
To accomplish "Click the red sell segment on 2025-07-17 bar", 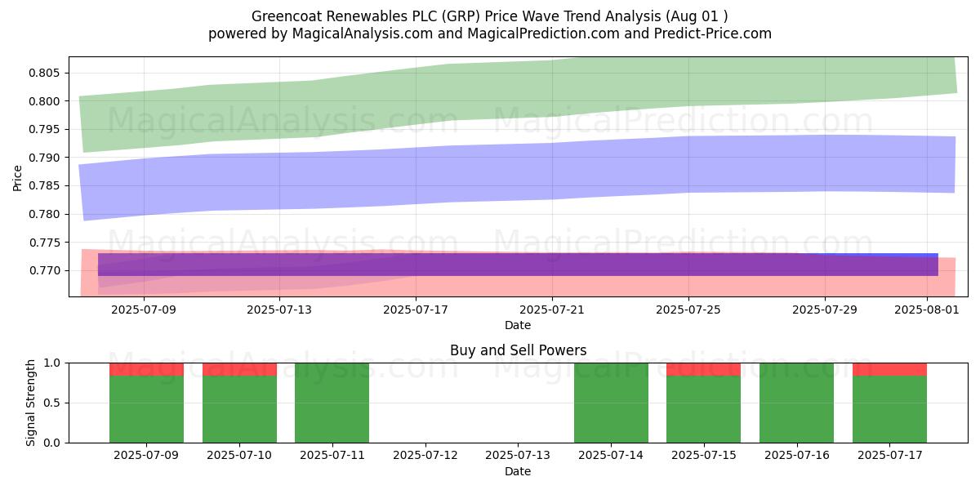I will 889,369.
